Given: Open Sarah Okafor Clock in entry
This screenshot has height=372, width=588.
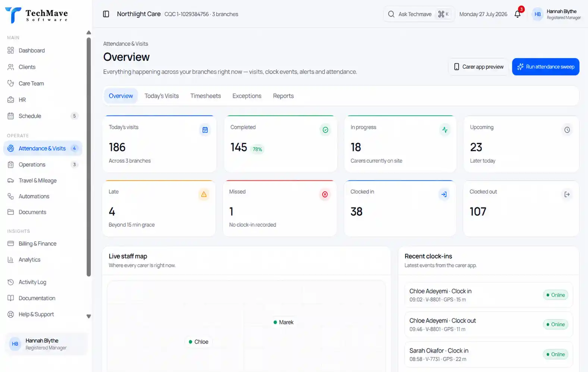Looking at the screenshot, I should (488, 354).
